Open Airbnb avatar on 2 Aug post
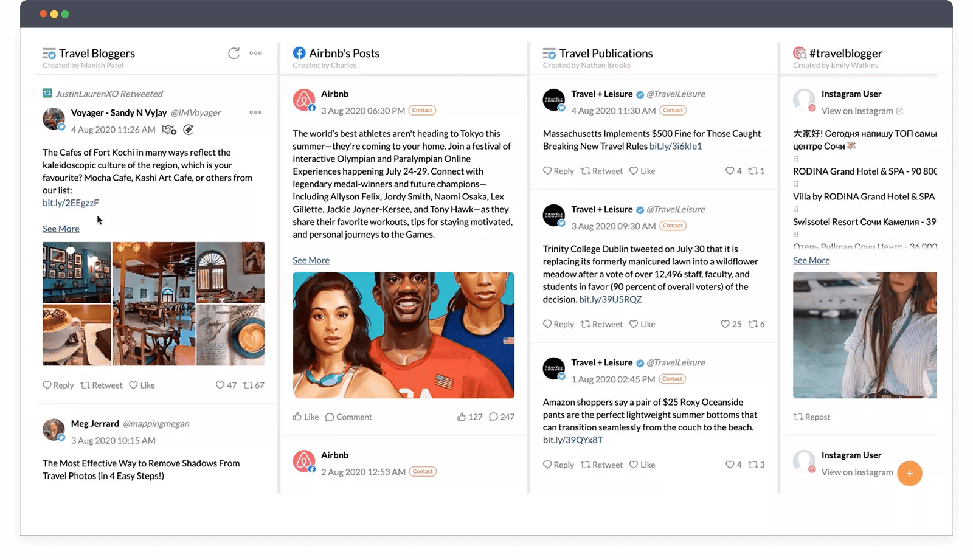This screenshot has width=973, height=560. [x=304, y=461]
